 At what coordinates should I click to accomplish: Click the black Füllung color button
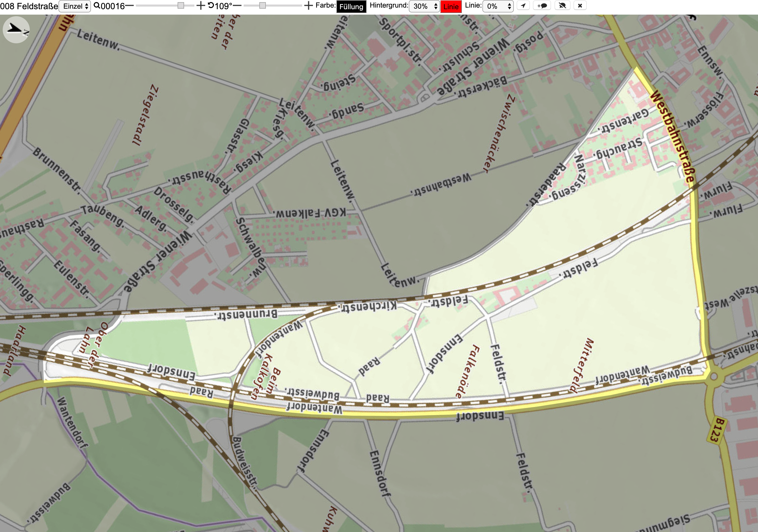pyautogui.click(x=351, y=6)
